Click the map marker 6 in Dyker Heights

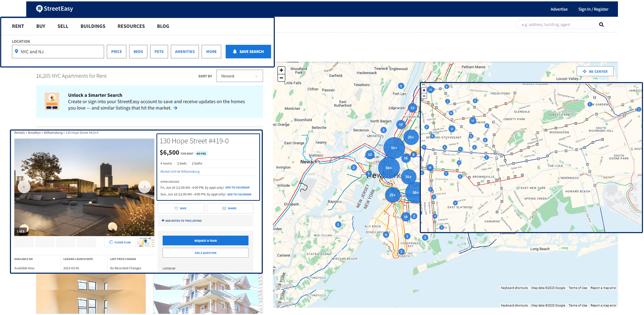(386, 235)
